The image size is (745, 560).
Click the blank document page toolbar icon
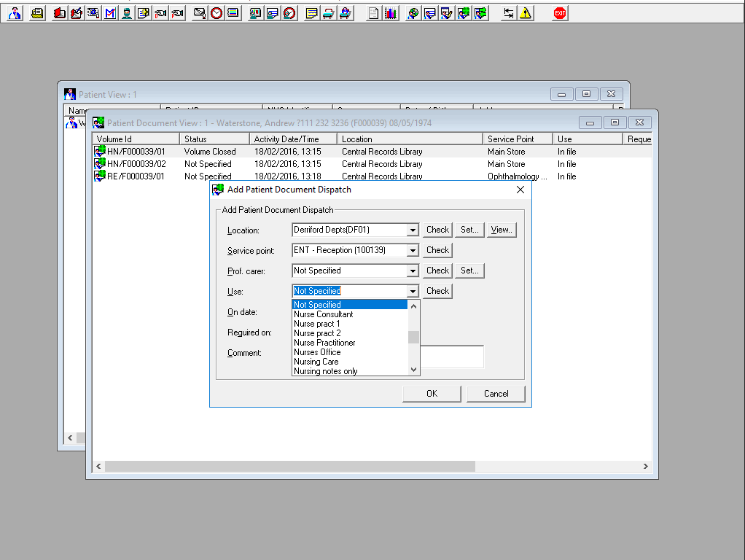coord(373,13)
